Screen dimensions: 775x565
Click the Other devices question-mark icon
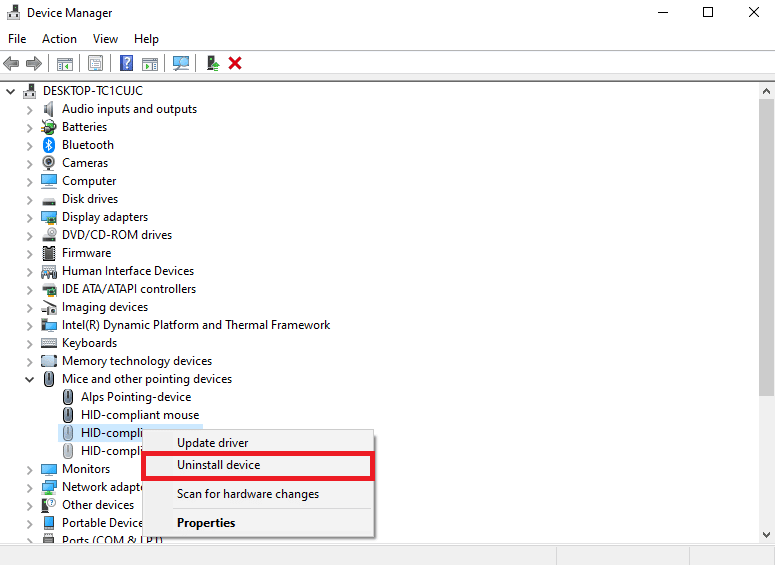tap(48, 505)
